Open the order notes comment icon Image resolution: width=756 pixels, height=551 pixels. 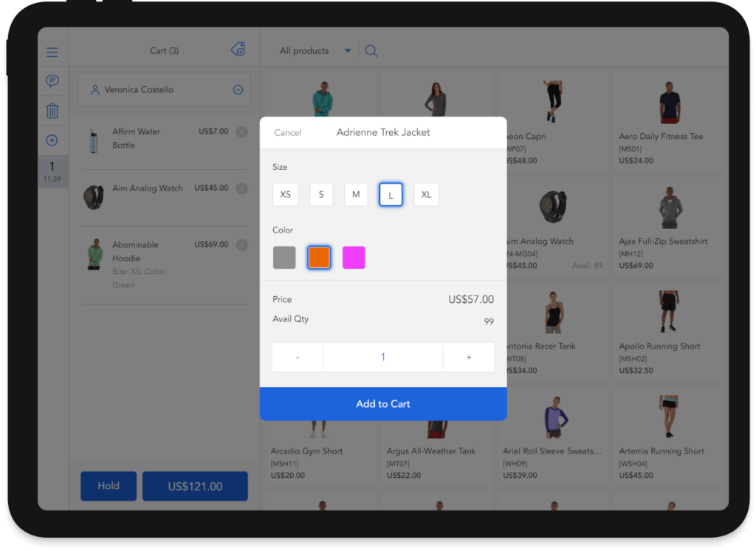(x=52, y=81)
